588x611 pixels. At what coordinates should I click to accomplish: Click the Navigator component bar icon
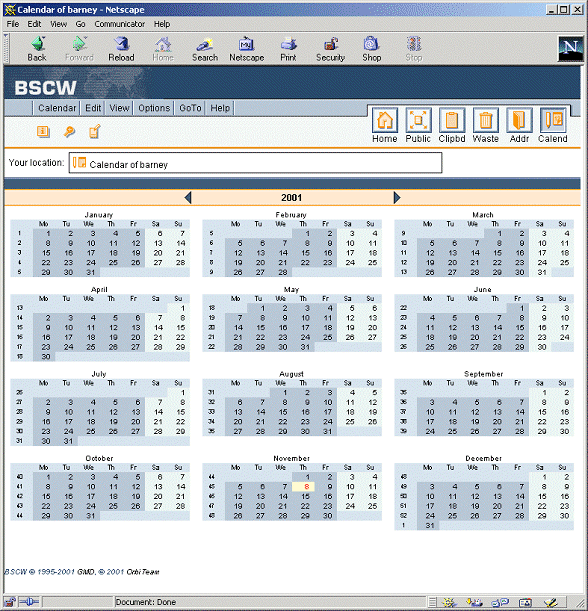(449, 602)
